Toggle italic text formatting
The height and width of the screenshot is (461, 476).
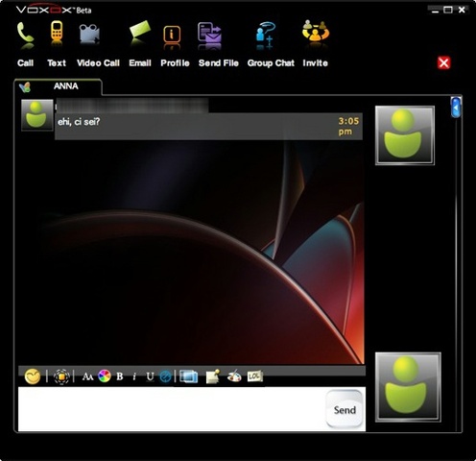point(134,376)
